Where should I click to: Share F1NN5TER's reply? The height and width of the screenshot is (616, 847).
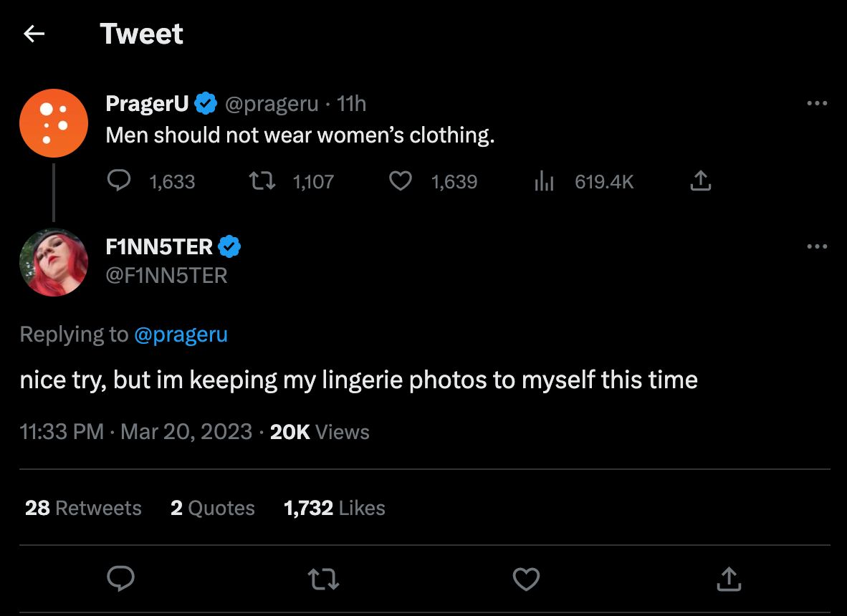click(729, 579)
